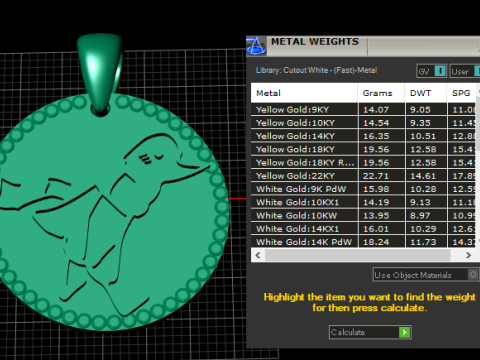The width and height of the screenshot is (480, 360).
Task: Click grams value 16.35
Action: pyautogui.click(x=376, y=136)
